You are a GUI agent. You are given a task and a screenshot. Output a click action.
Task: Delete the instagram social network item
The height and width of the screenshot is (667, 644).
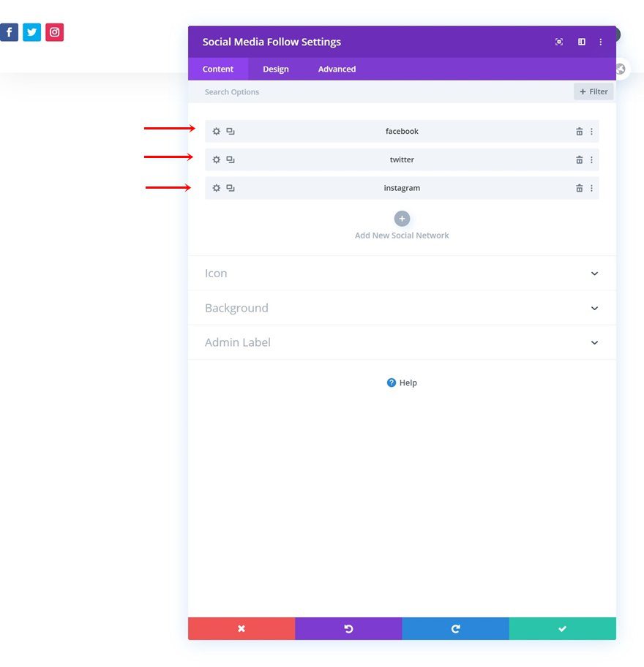click(x=580, y=187)
